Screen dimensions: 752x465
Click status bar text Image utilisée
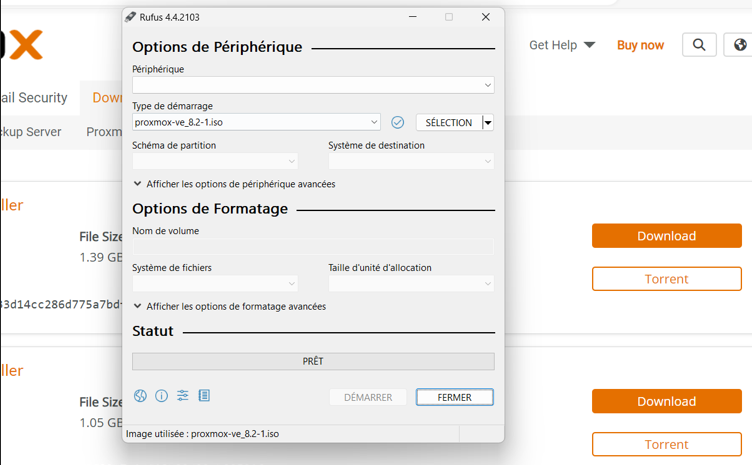tap(202, 434)
